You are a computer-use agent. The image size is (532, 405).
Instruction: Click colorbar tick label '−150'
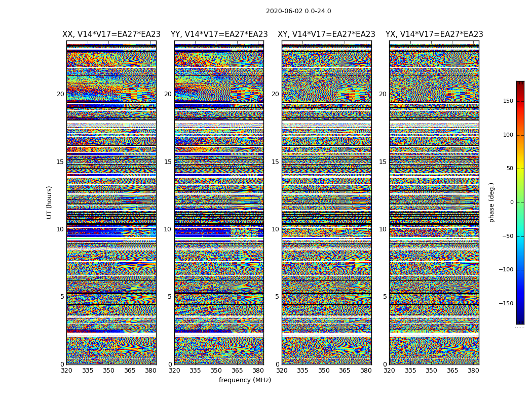point(506,304)
